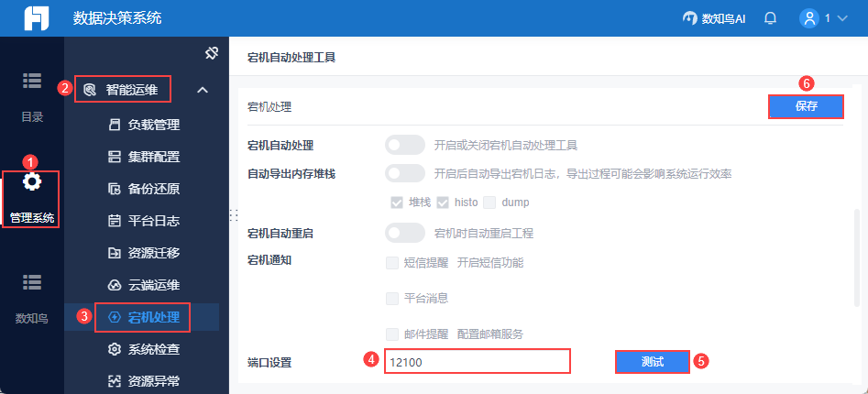Enable the 宕机自动处理 switch
The image size is (868, 394).
(x=405, y=145)
